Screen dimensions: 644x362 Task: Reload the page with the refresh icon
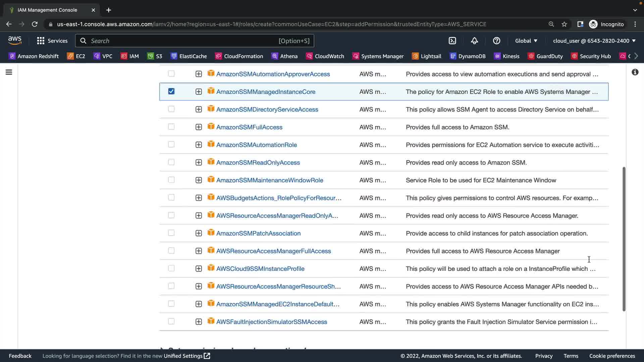coord(35,24)
